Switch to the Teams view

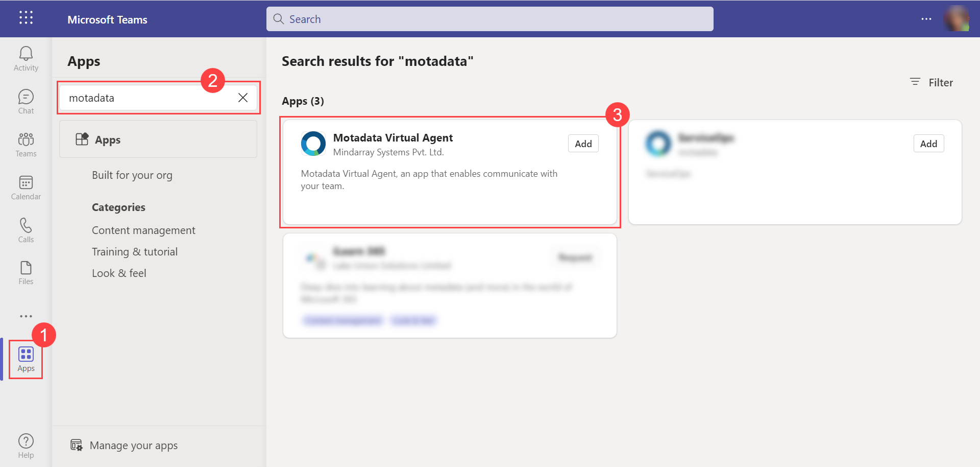click(26, 144)
